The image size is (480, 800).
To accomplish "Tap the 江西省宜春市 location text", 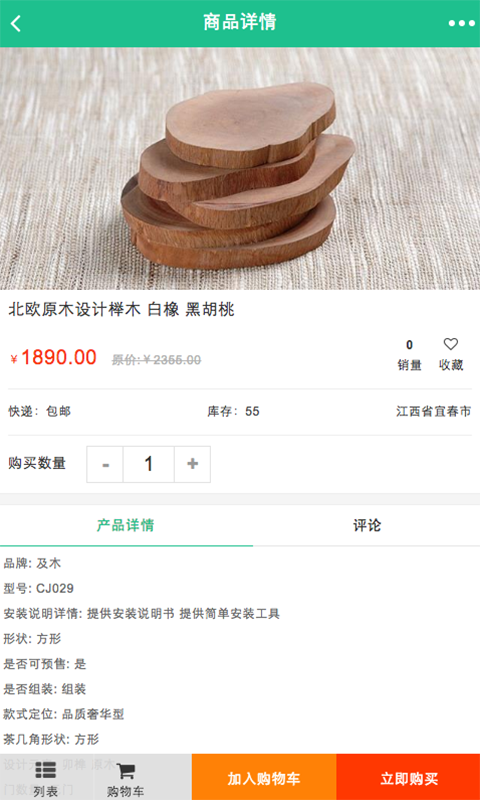I will [x=434, y=411].
